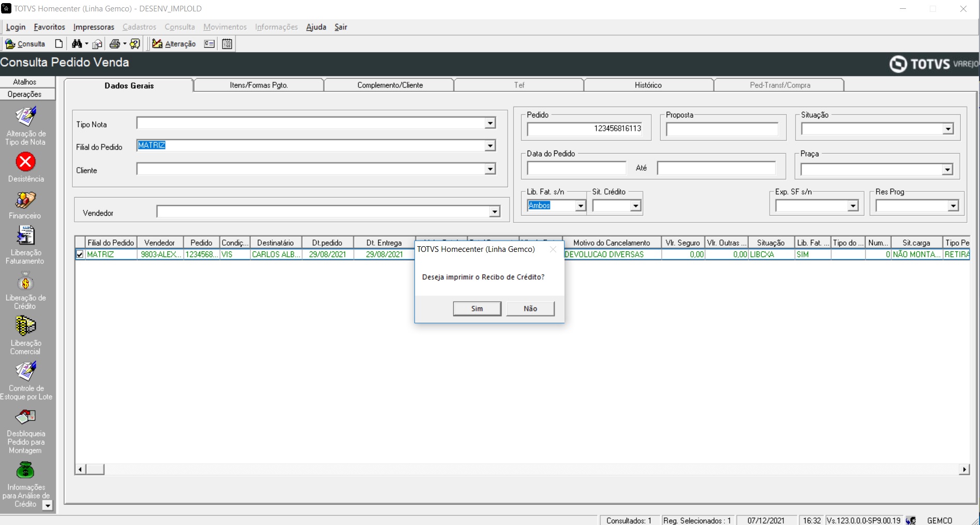Expand the Praça dropdown
This screenshot has height=525, width=980.
click(947, 170)
